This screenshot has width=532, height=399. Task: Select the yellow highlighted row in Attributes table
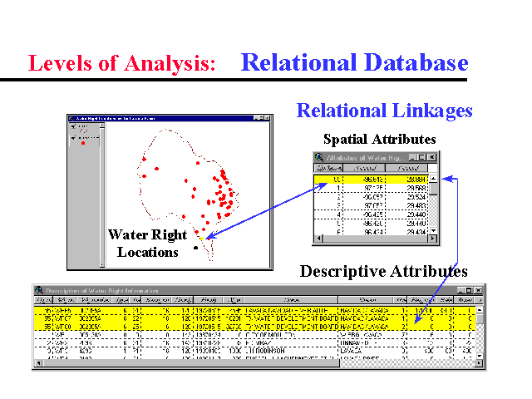369,179
